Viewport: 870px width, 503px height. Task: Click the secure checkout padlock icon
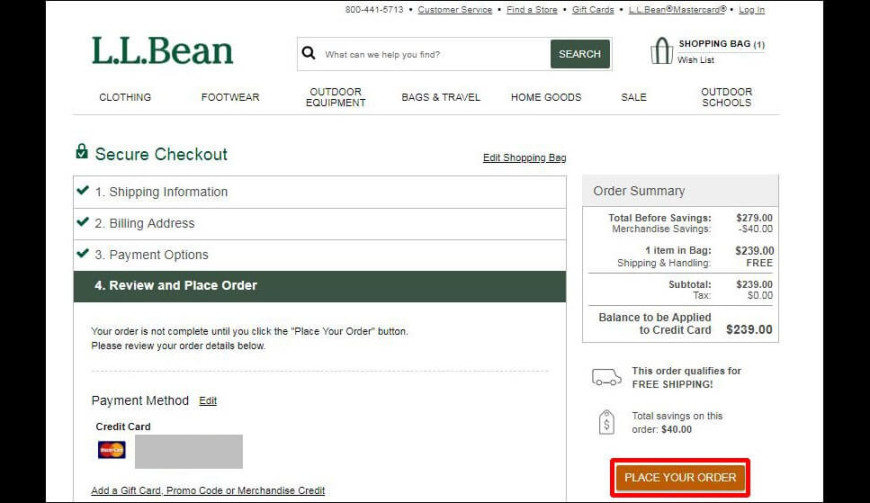(82, 151)
